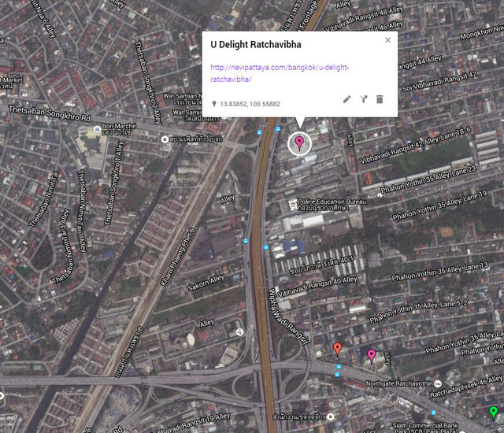The height and width of the screenshot is (433, 504).
Task: Click the Vibhavadi Rangsit 40 Alley label
Action: coord(317,287)
